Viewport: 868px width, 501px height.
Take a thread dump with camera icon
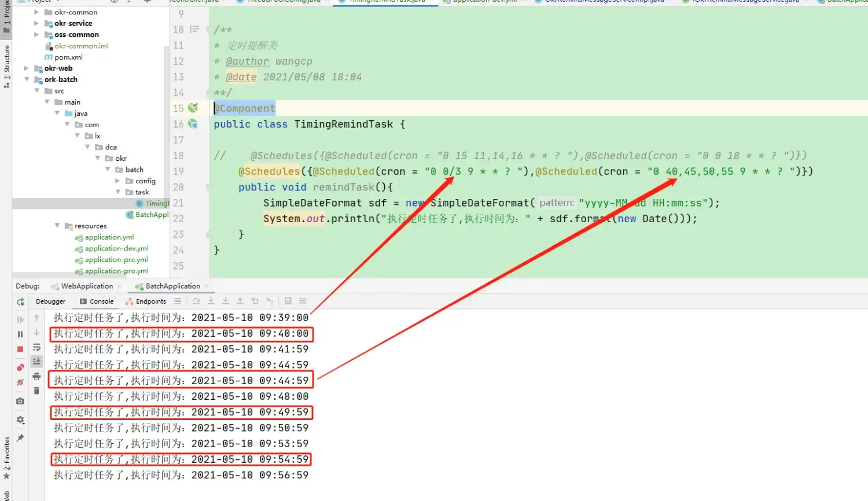(x=20, y=400)
